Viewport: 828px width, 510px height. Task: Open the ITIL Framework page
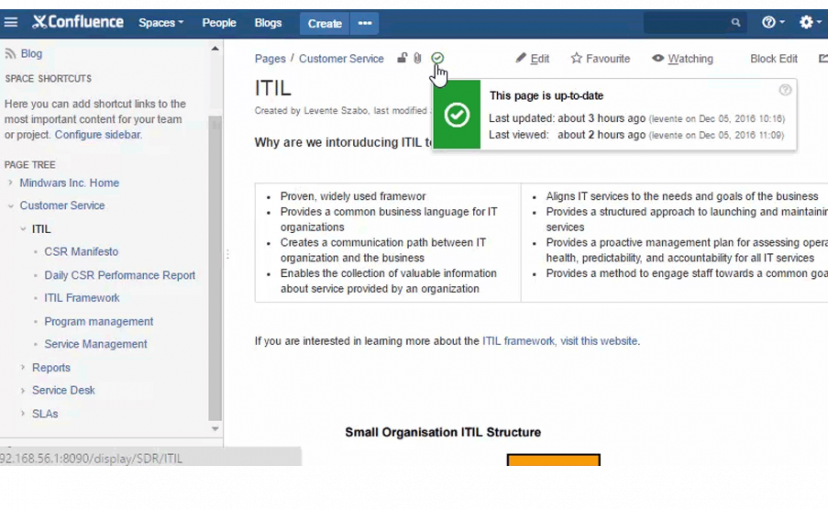pos(82,298)
